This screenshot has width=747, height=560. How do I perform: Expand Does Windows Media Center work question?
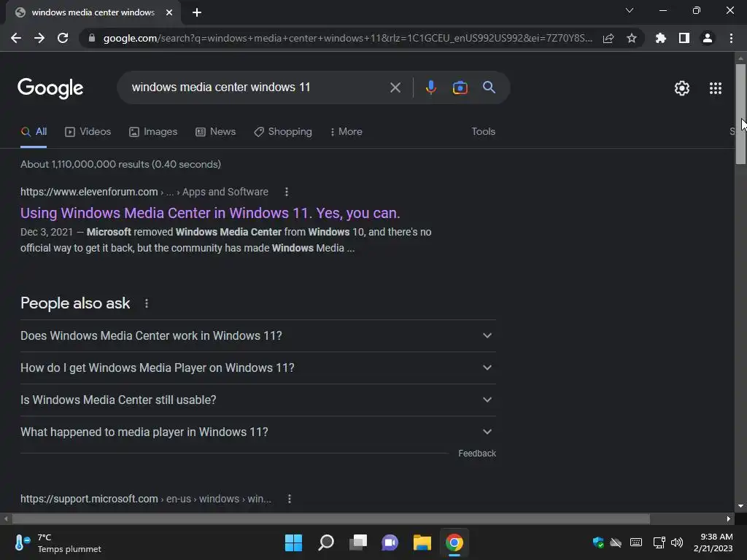coord(258,335)
